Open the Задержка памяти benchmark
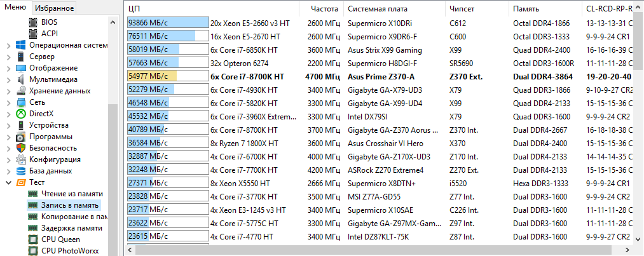The height and width of the screenshot is (256, 644). pyautogui.click(x=71, y=228)
